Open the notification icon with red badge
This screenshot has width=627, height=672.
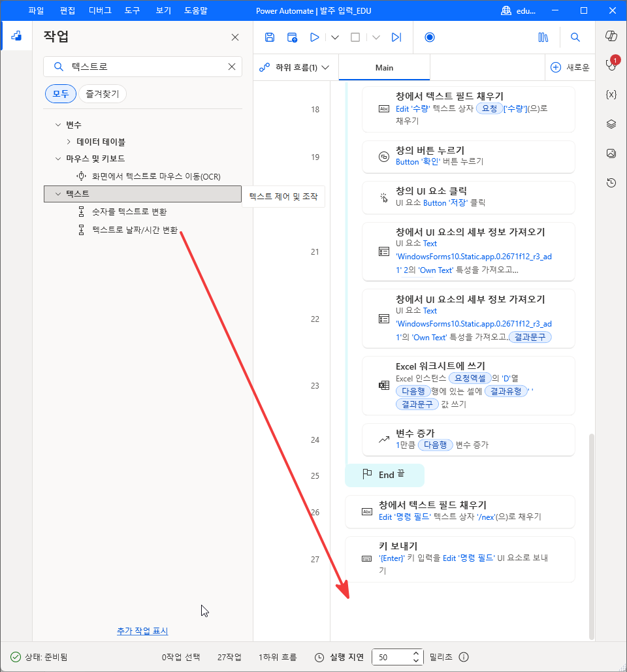[x=611, y=64]
